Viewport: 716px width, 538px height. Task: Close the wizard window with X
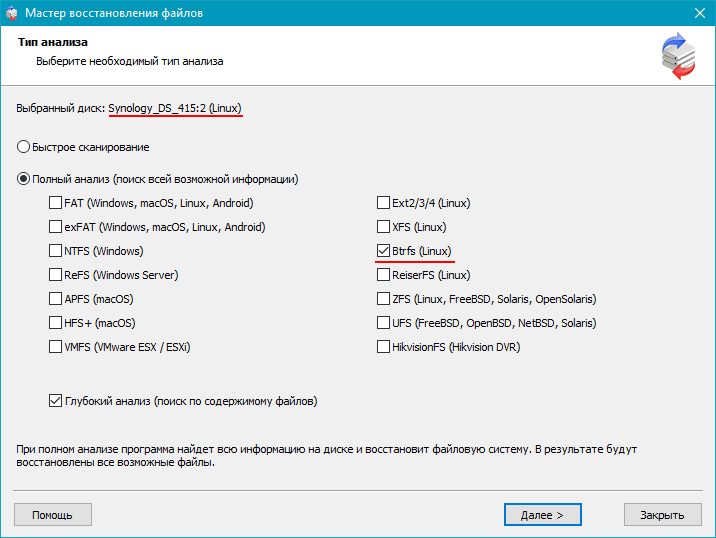pyautogui.click(x=700, y=13)
